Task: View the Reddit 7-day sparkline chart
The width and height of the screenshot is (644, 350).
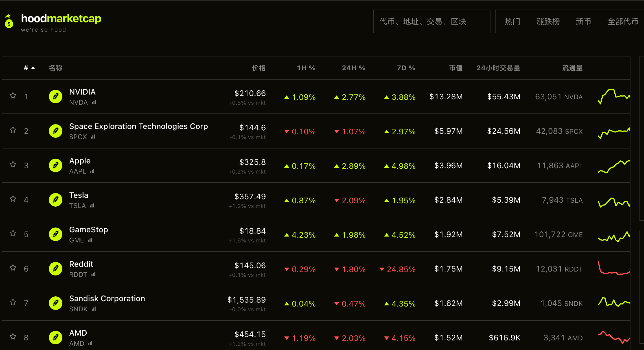Action: point(614,268)
